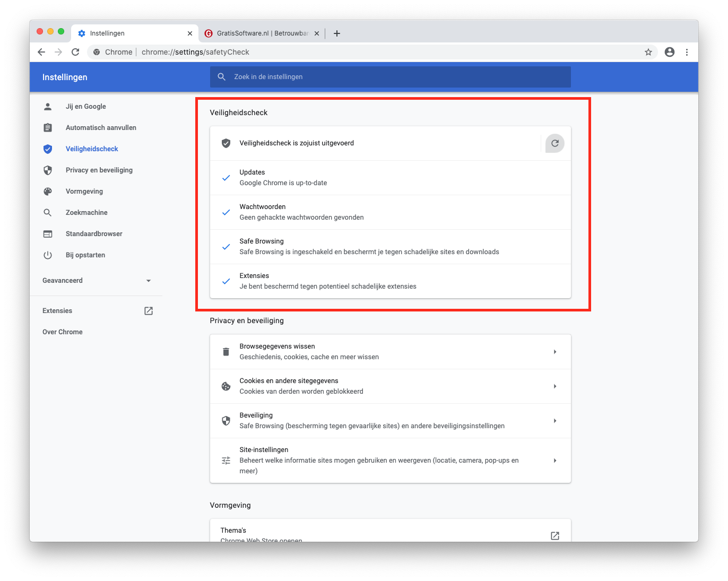Viewport: 728px width, 581px height.
Task: Open Over Chrome page
Action: click(x=63, y=332)
